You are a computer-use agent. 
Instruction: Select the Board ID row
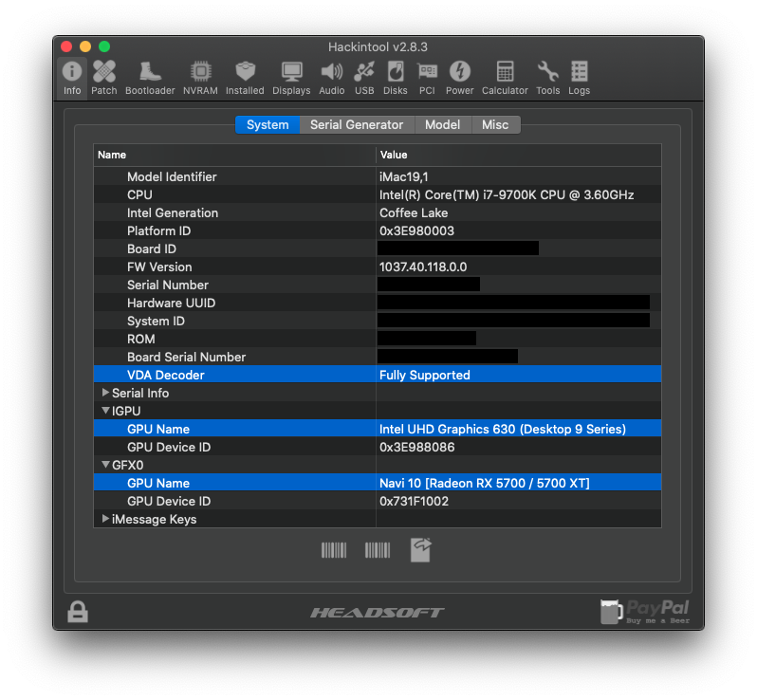click(378, 249)
